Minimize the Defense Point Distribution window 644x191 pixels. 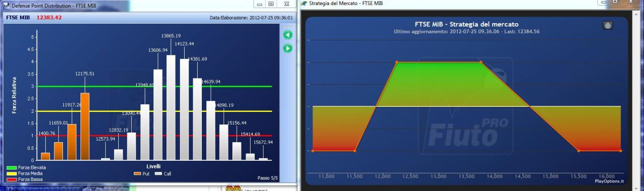click(260, 4)
